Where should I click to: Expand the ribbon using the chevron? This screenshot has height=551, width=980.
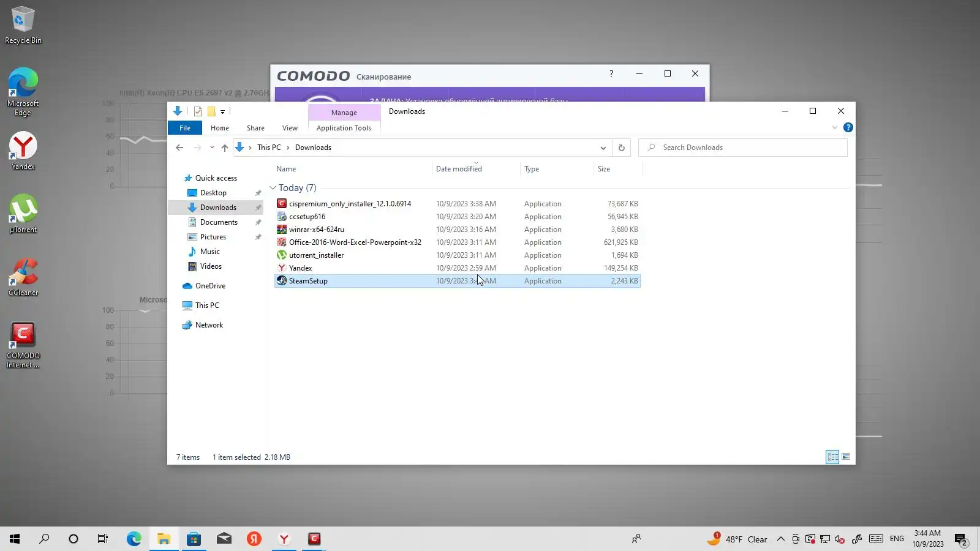tap(834, 127)
